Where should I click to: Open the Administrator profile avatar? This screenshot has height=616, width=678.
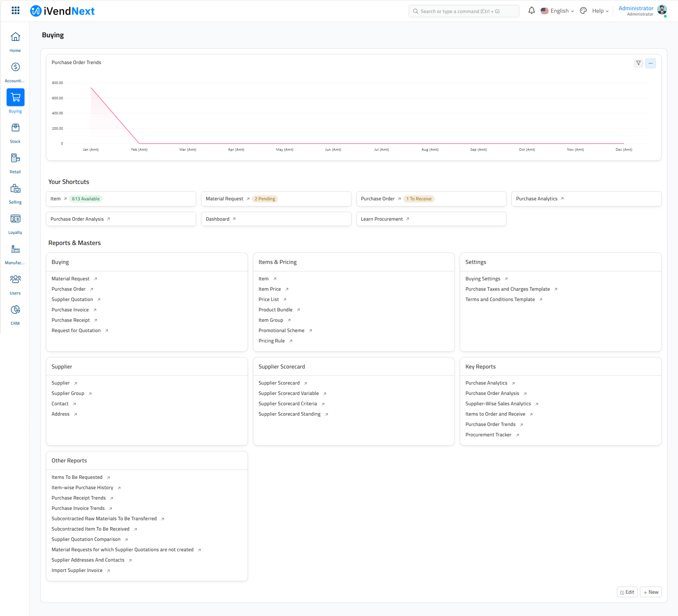click(x=662, y=10)
